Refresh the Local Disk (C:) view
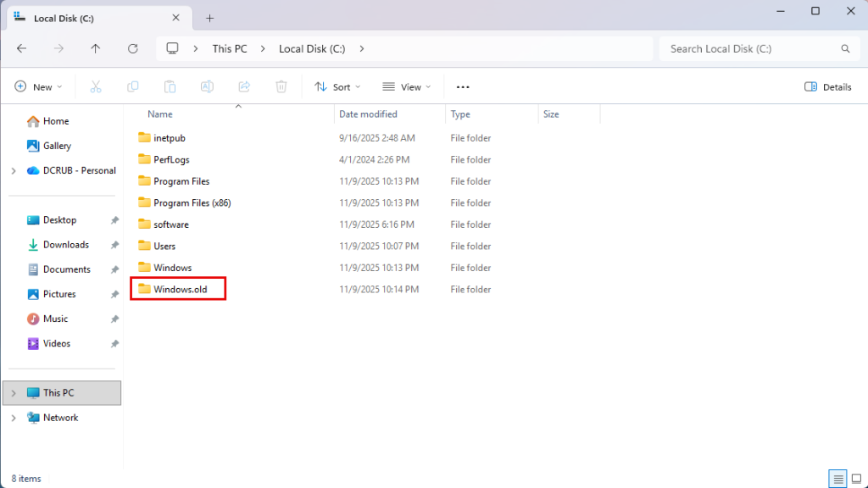 (x=133, y=48)
